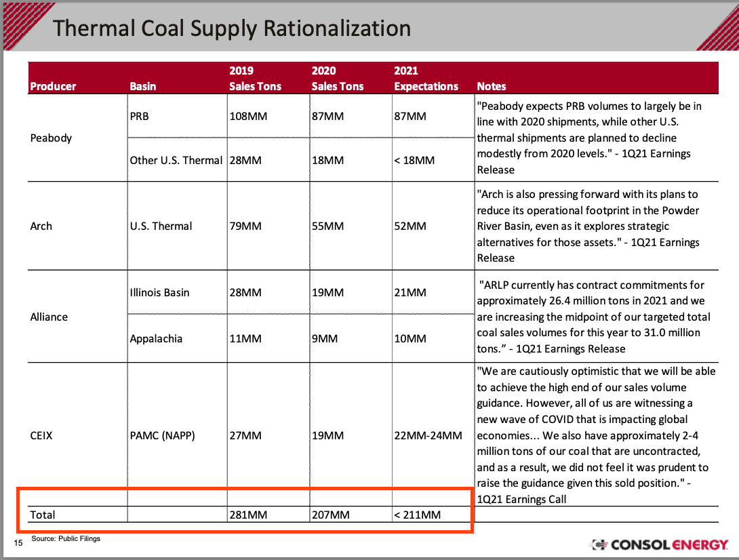This screenshot has height=560, width=739.
Task: Click the 281MM total value
Action: [x=248, y=515]
